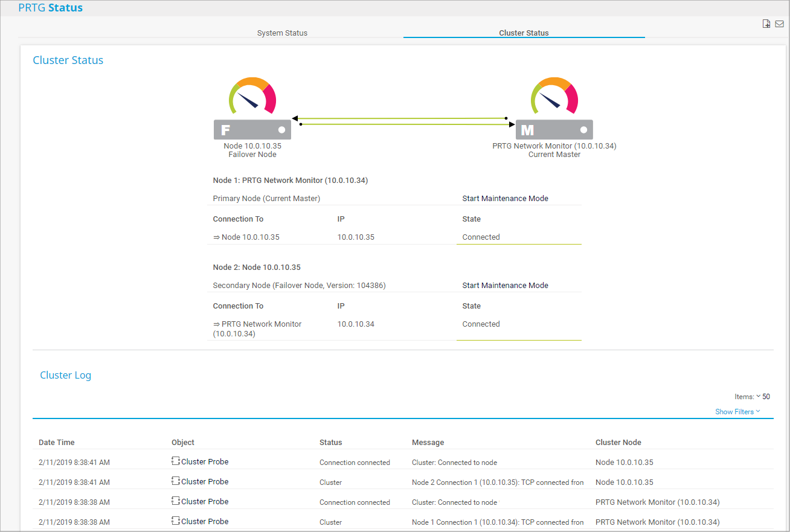
Task: Click the Status column header
Action: [330, 443]
